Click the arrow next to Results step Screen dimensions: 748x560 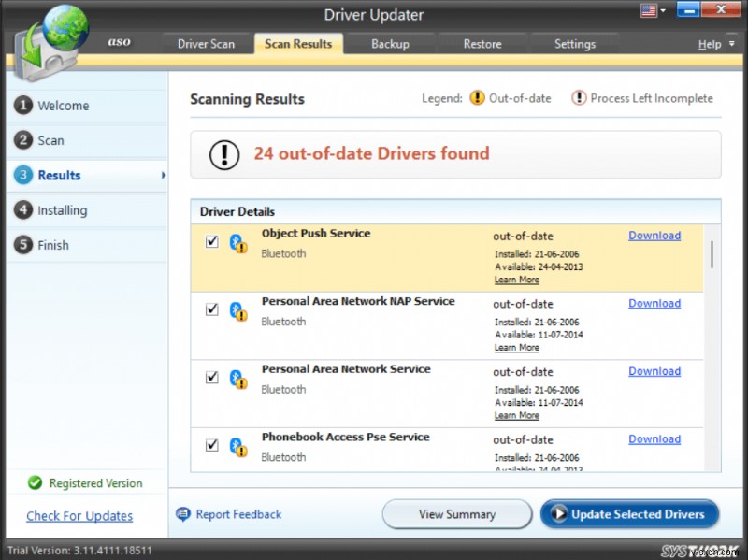point(163,175)
